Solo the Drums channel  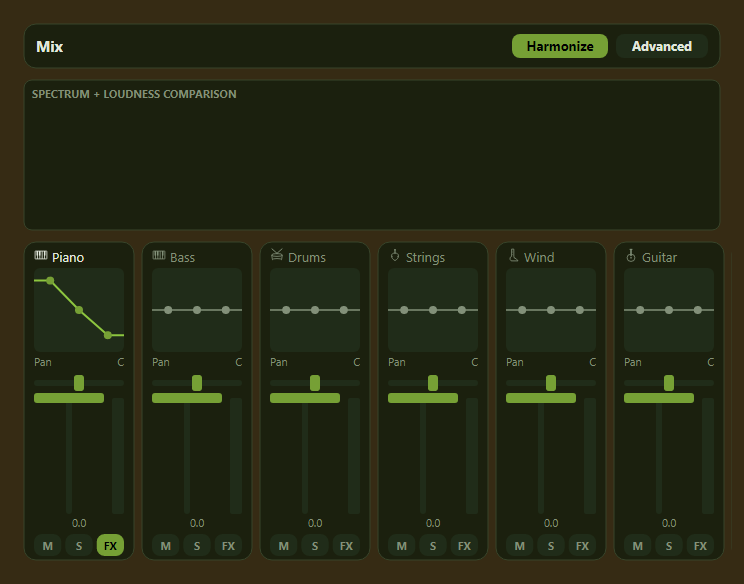[x=315, y=546]
